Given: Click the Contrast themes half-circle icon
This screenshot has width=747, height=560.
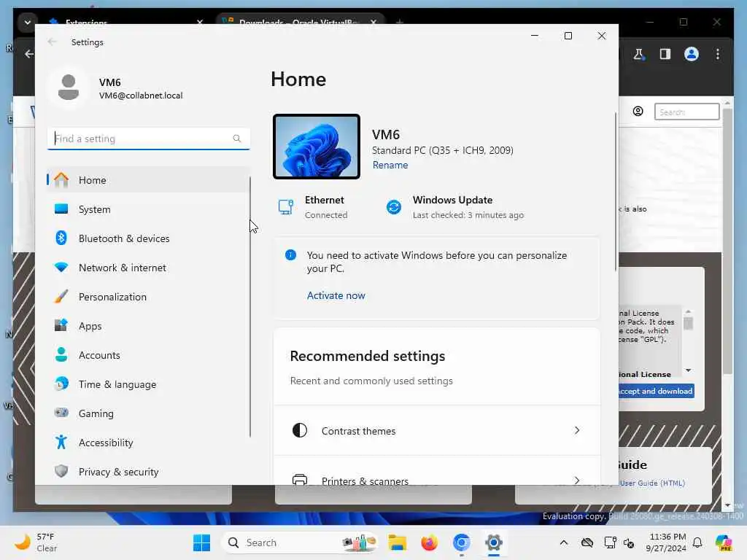Looking at the screenshot, I should (x=300, y=430).
